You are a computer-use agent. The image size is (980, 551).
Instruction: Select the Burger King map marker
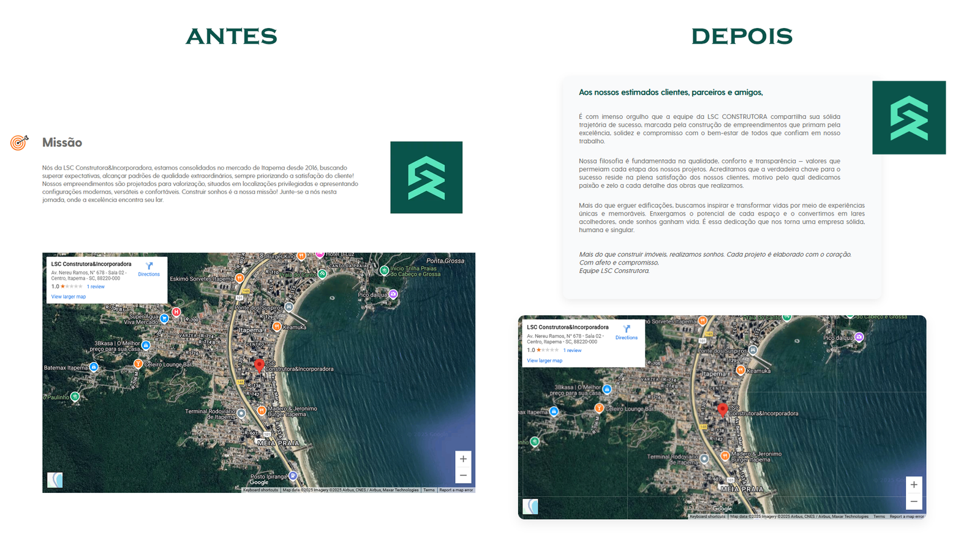tap(301, 256)
